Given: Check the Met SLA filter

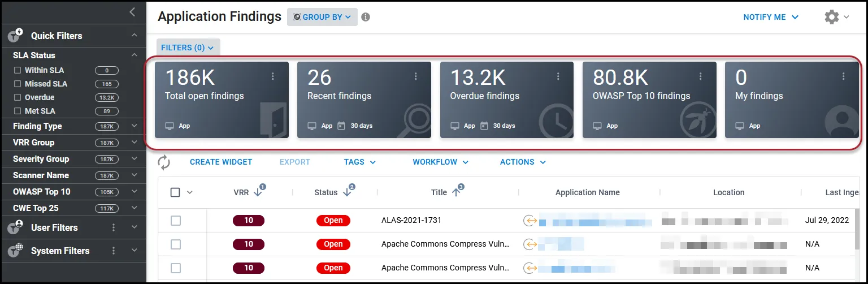Looking at the screenshot, I should [18, 111].
